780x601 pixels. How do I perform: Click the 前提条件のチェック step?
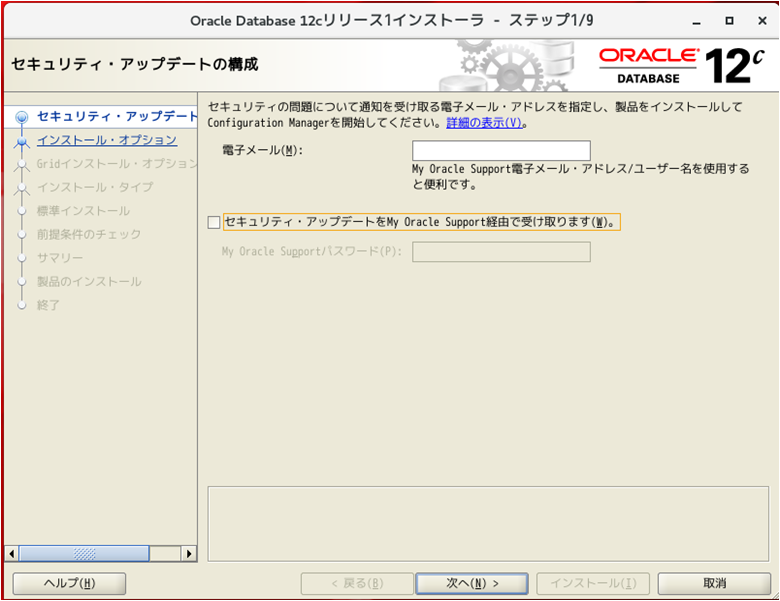[89, 234]
